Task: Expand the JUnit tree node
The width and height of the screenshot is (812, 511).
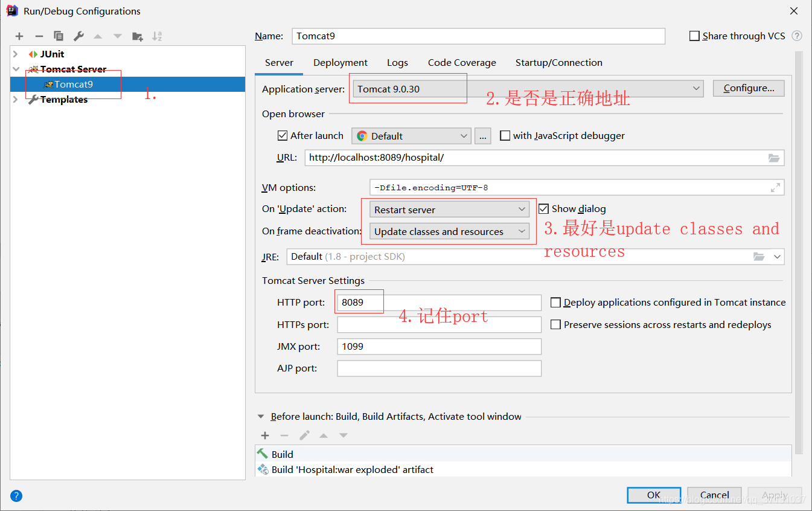Action: point(16,54)
